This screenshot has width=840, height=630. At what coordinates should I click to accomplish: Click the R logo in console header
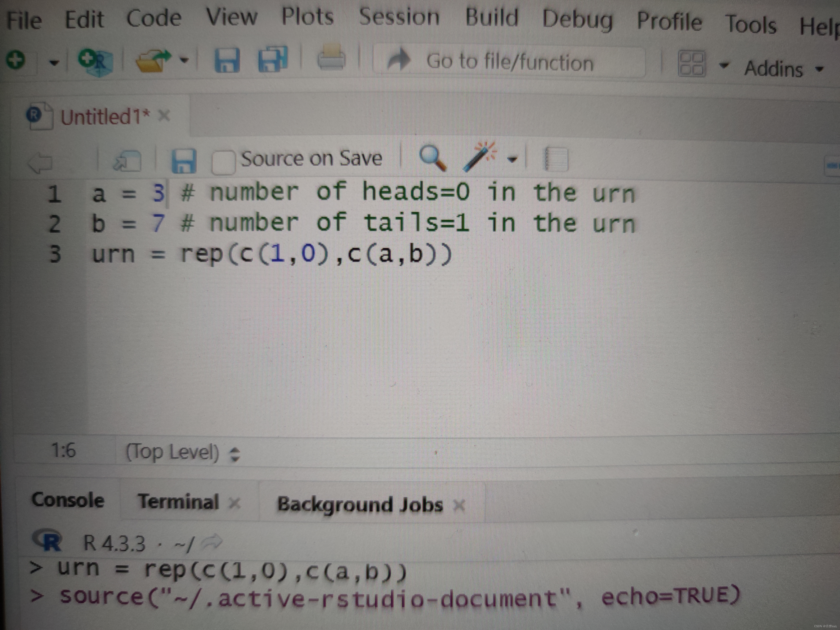tap(47, 540)
